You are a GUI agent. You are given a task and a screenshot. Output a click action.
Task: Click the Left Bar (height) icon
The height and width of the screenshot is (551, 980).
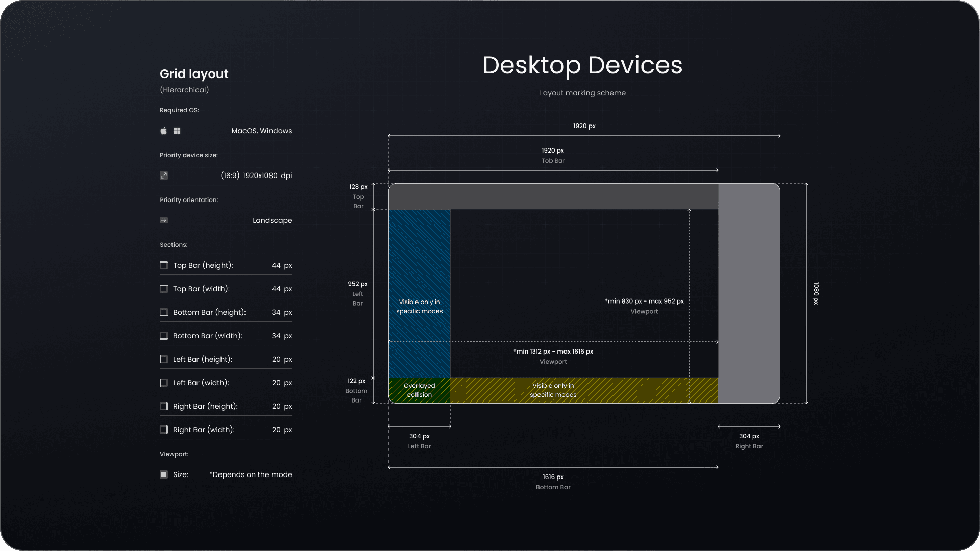coord(164,359)
